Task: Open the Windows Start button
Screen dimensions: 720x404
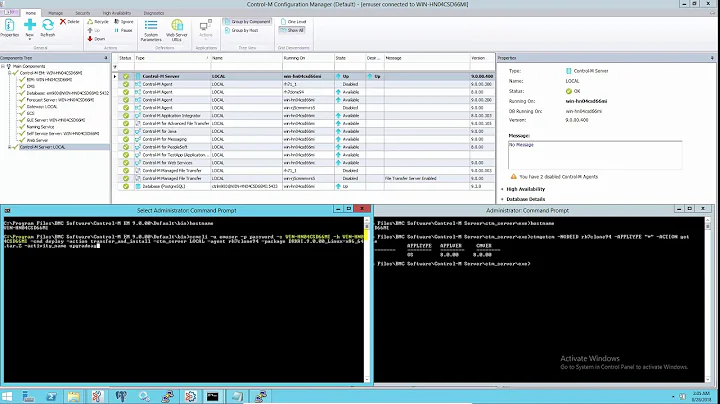Action: (7, 396)
